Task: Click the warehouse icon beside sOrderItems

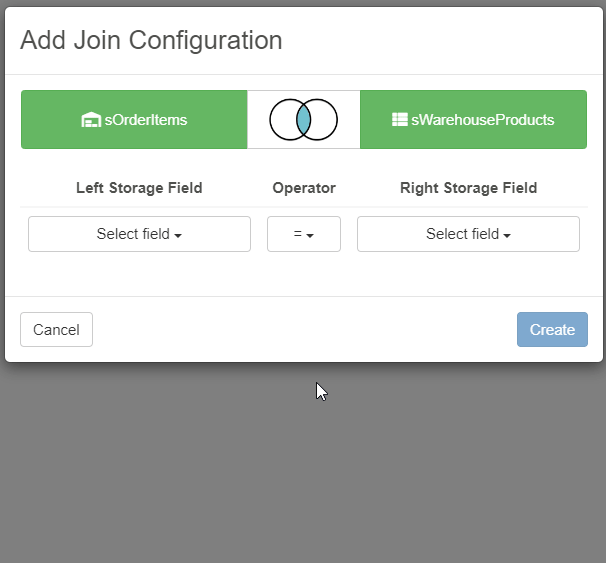Action: point(90,120)
